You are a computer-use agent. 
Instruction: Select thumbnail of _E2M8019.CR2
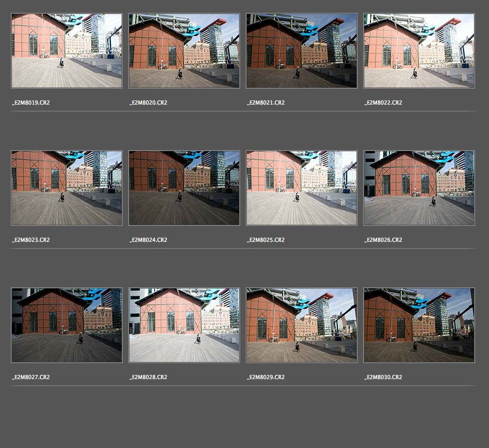[67, 51]
